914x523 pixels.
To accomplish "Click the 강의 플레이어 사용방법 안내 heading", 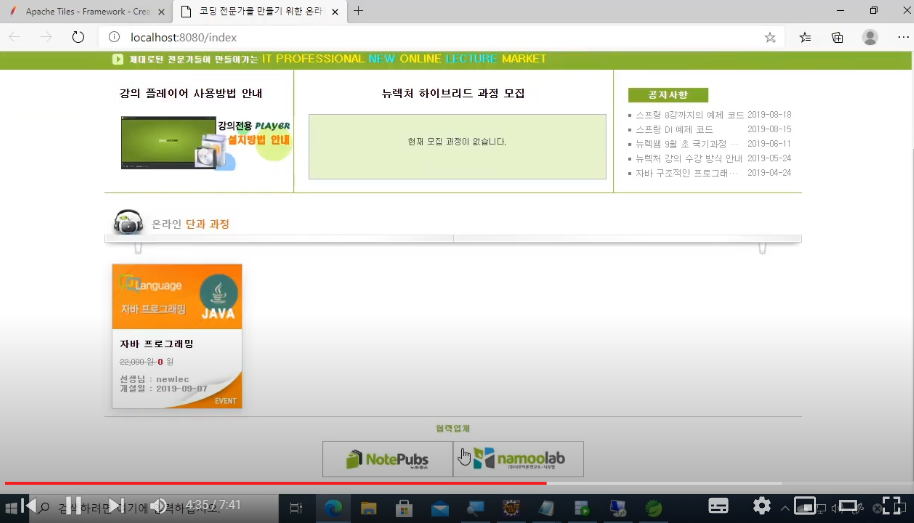I will coord(191,93).
